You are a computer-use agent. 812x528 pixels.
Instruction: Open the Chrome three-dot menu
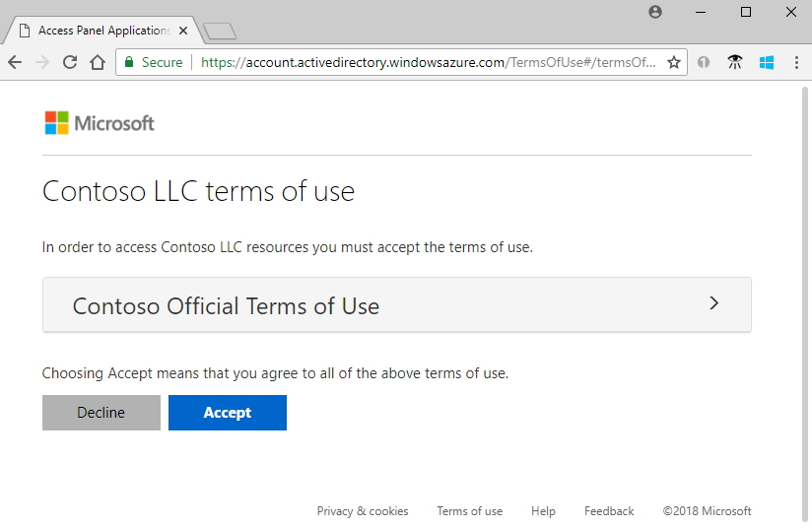(x=796, y=63)
